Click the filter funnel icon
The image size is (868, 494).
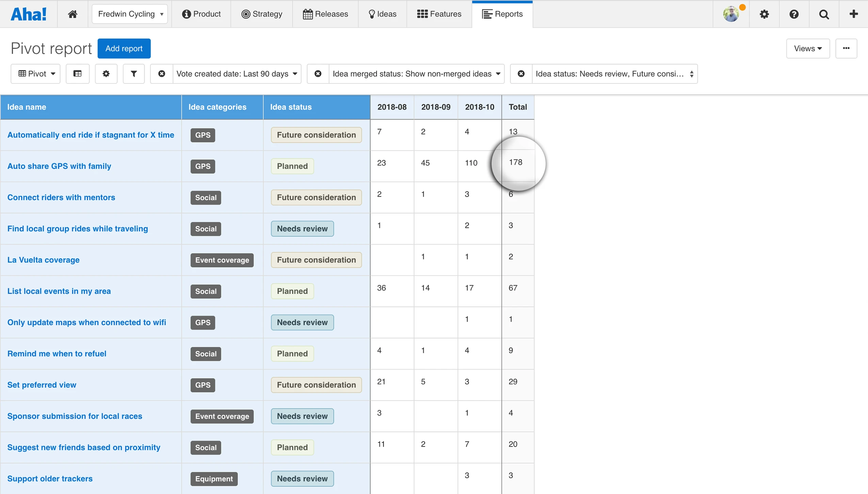(x=134, y=74)
